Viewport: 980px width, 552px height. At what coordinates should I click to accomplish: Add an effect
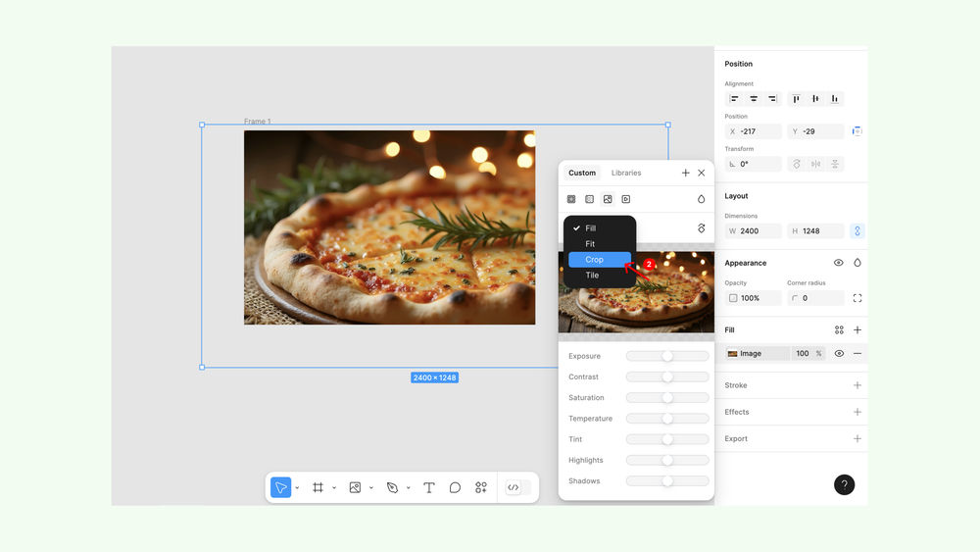(857, 412)
